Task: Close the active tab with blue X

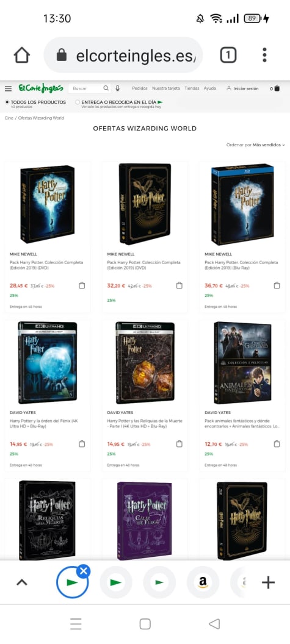Action: click(x=84, y=571)
